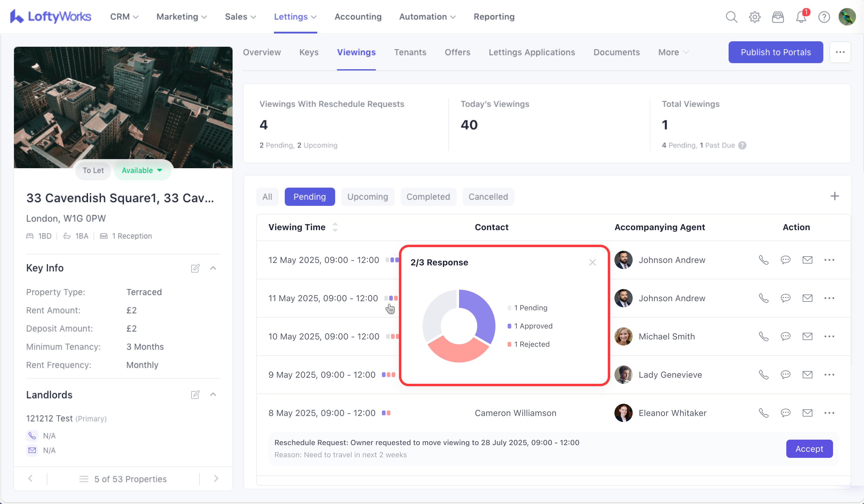Open the Available status dropdown
The height and width of the screenshot is (504, 864).
coord(142,170)
